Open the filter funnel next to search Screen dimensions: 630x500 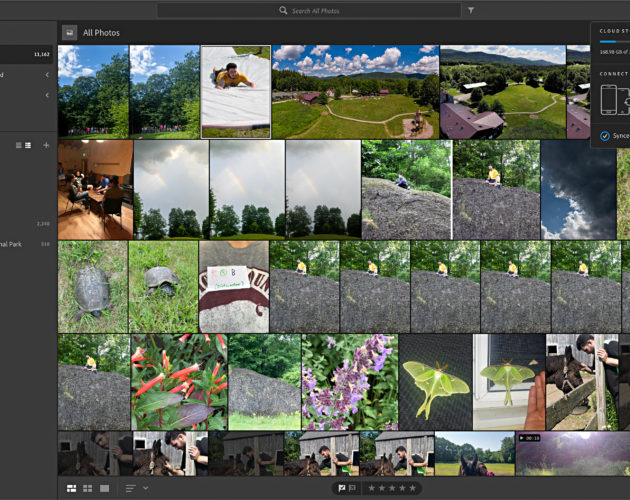click(x=471, y=10)
